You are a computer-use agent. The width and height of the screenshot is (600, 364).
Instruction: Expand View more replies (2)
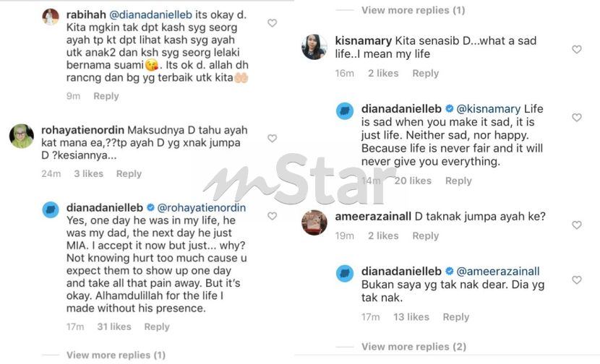pyautogui.click(x=414, y=347)
